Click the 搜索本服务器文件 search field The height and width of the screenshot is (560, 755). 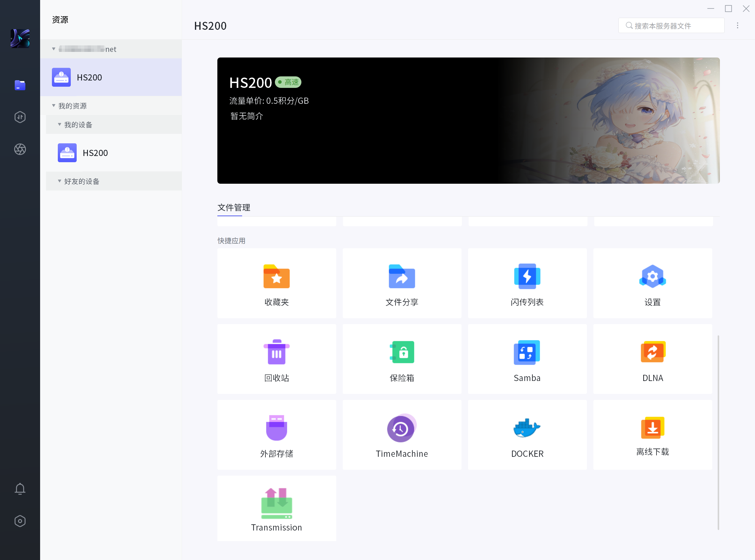671,26
